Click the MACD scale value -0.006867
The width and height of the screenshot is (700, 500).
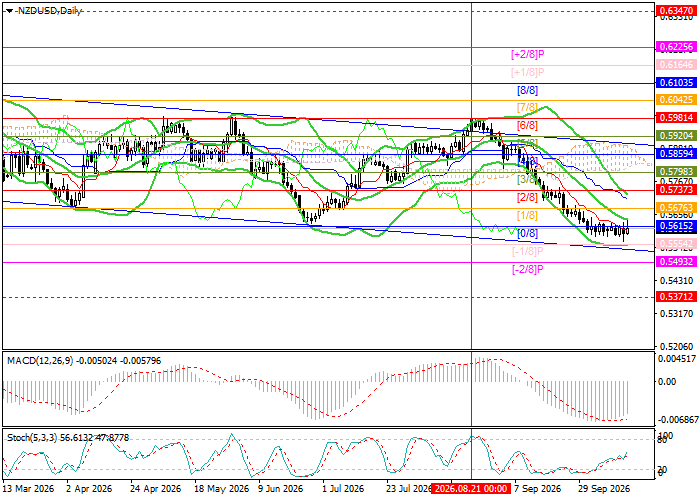tap(677, 420)
